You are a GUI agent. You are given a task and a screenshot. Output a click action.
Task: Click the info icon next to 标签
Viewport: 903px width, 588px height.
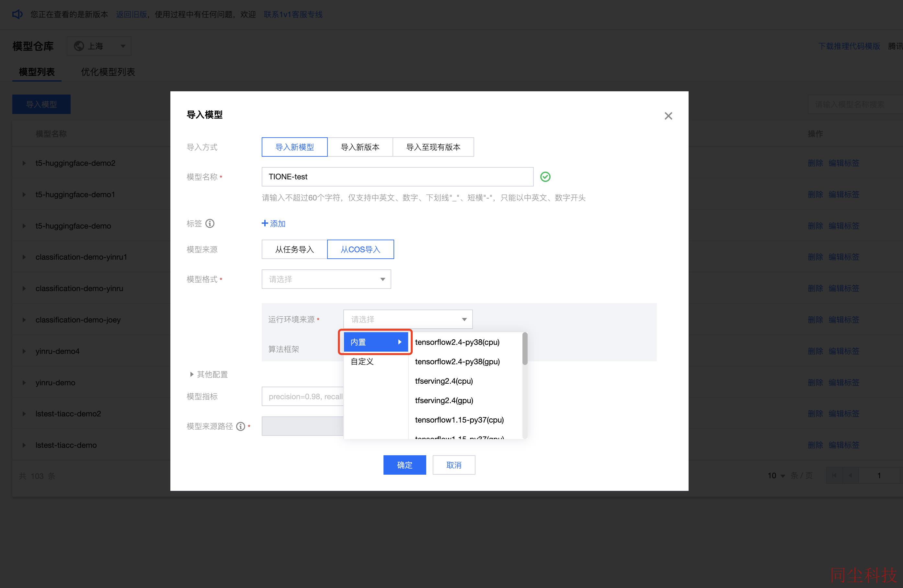tap(210, 223)
